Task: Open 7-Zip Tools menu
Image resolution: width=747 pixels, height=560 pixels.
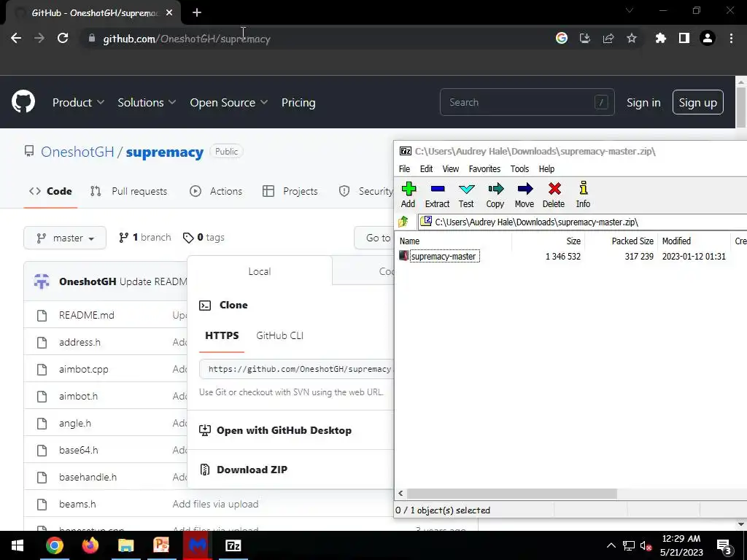Action: point(519,168)
